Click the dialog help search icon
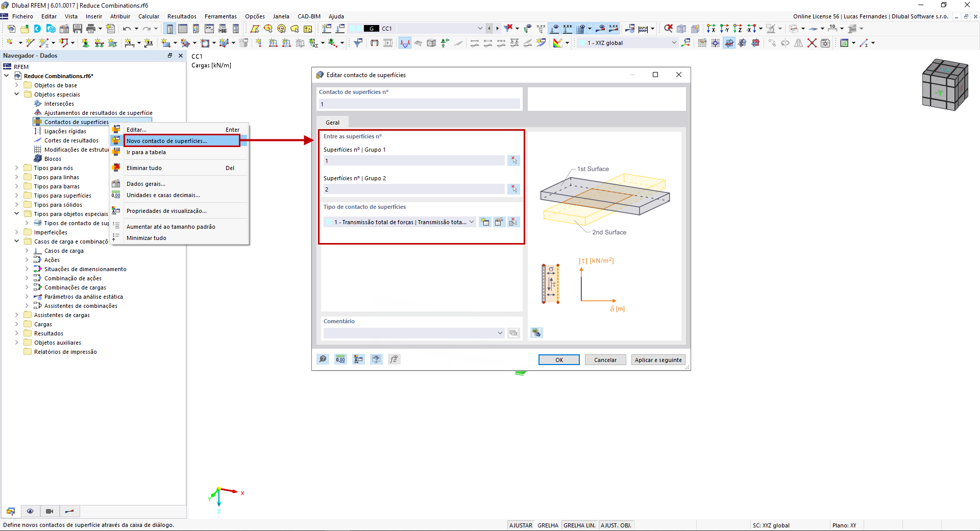This screenshot has width=980, height=531. click(x=323, y=359)
